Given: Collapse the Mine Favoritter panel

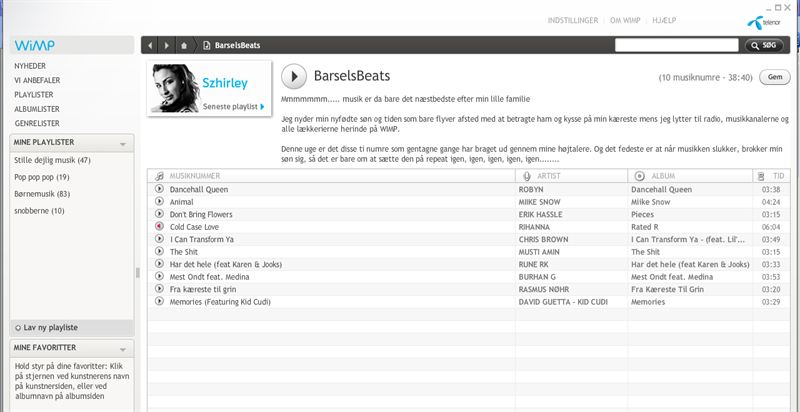Looking at the screenshot, I should 127,347.
